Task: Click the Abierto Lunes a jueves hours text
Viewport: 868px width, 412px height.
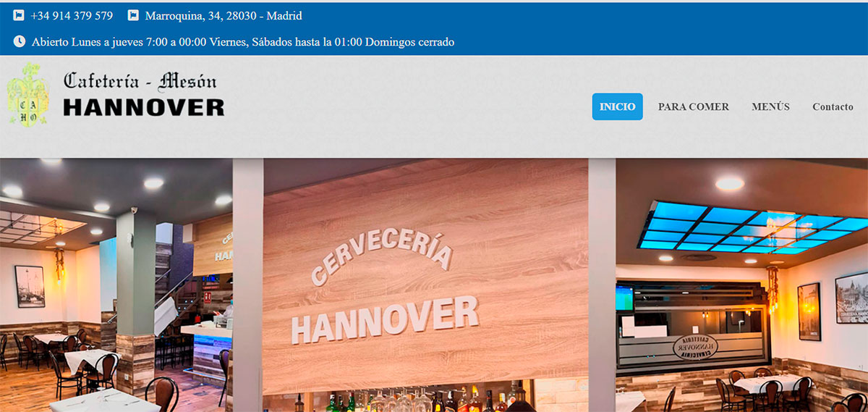Action: tap(243, 42)
